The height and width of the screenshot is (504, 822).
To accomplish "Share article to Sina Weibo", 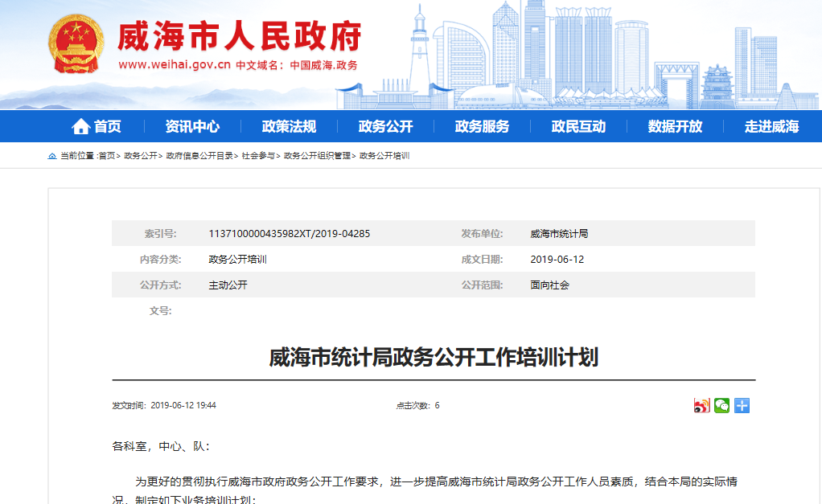I will coord(702,406).
